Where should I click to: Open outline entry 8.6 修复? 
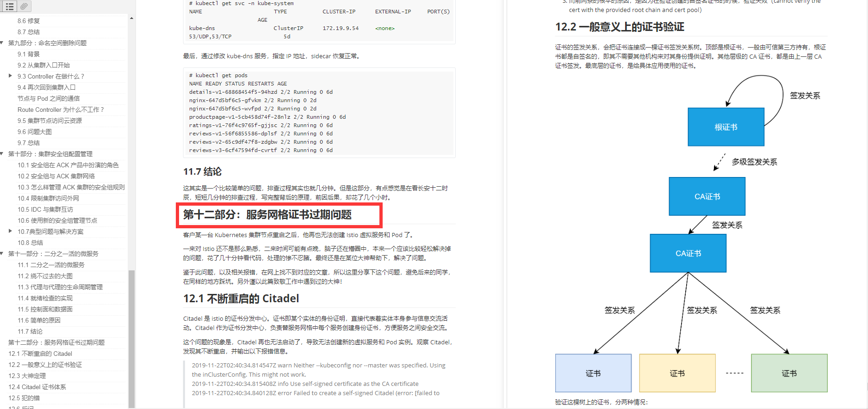29,21
